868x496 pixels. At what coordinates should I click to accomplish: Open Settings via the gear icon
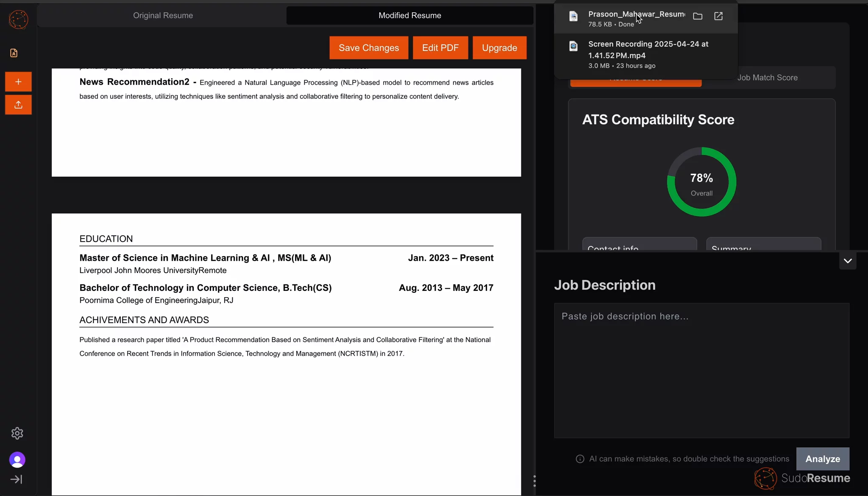pyautogui.click(x=17, y=433)
